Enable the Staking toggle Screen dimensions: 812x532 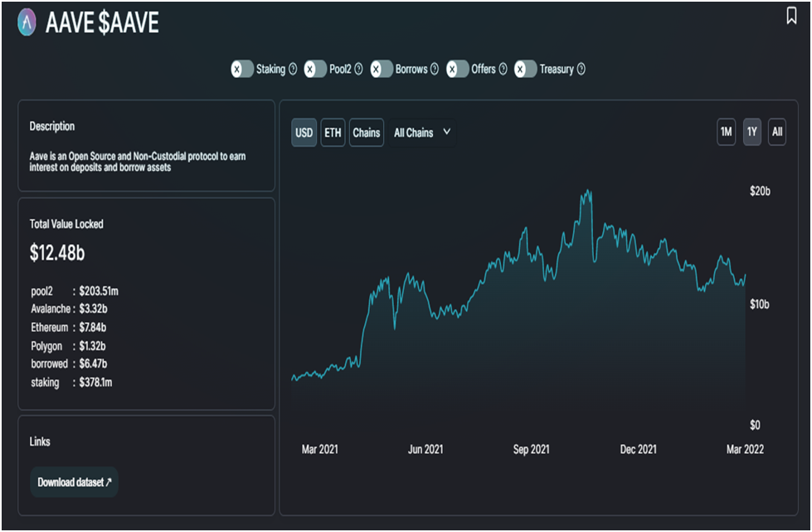242,70
